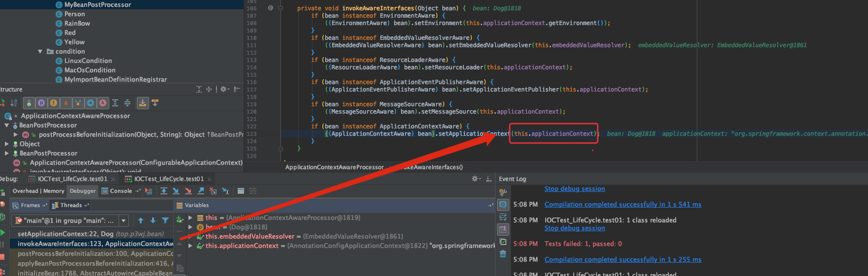Switch to first IOCTest_LifeCycle.test01 debug tab

coord(72,179)
